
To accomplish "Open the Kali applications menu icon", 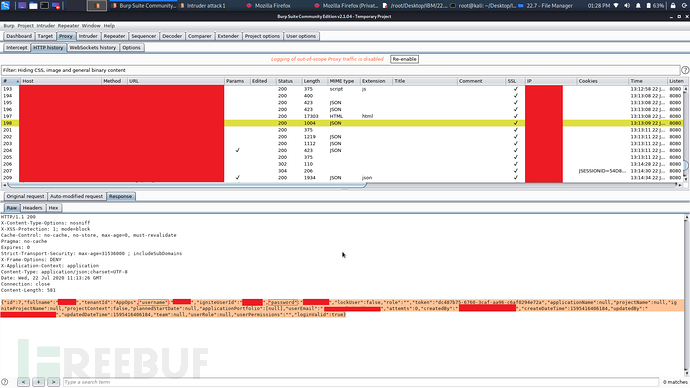I will 6,5.
